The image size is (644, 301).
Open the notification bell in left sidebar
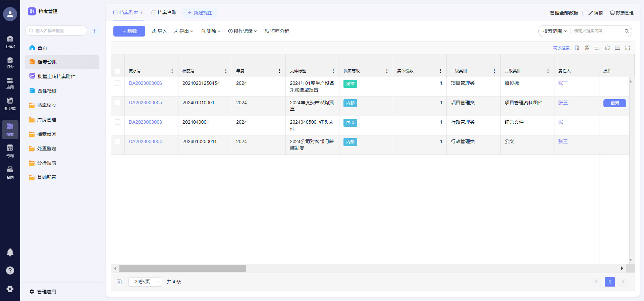(x=10, y=252)
